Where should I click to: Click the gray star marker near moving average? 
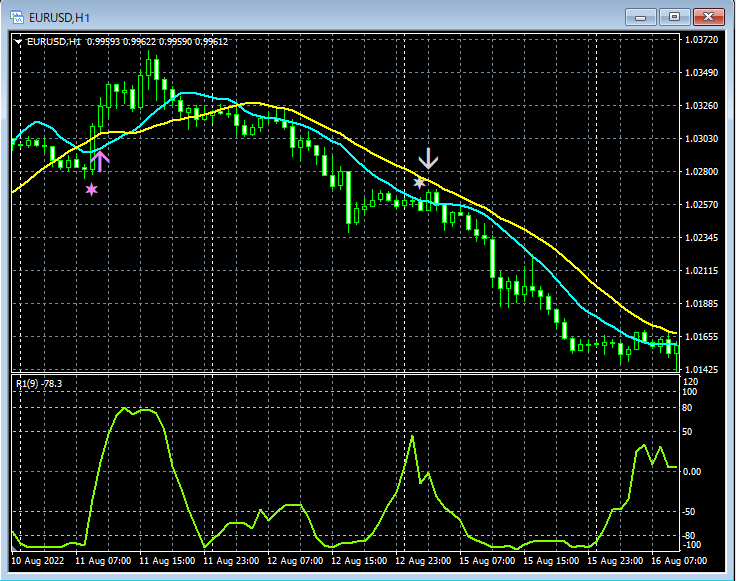click(419, 182)
